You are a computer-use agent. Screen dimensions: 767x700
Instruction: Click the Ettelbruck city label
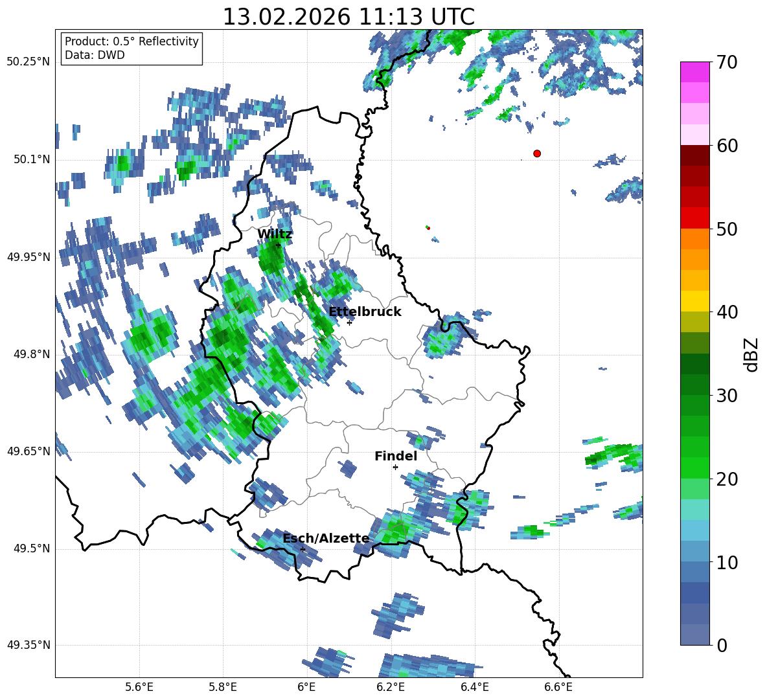point(365,312)
